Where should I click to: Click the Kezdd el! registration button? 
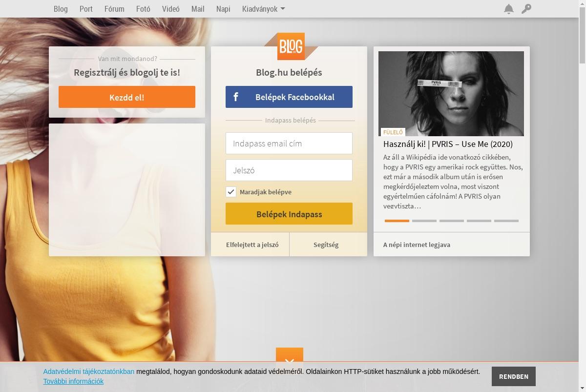(x=127, y=97)
